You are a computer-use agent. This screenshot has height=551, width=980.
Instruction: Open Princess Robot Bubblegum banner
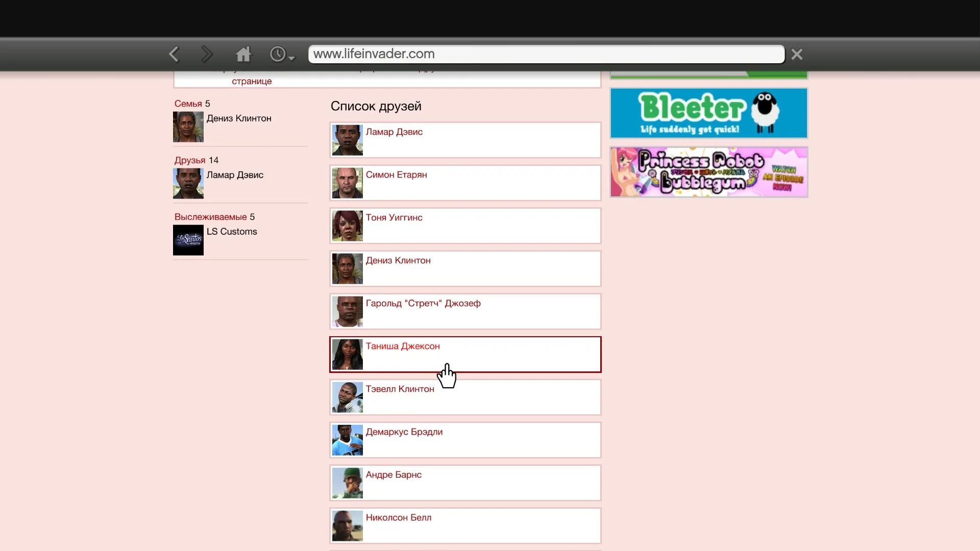point(708,172)
